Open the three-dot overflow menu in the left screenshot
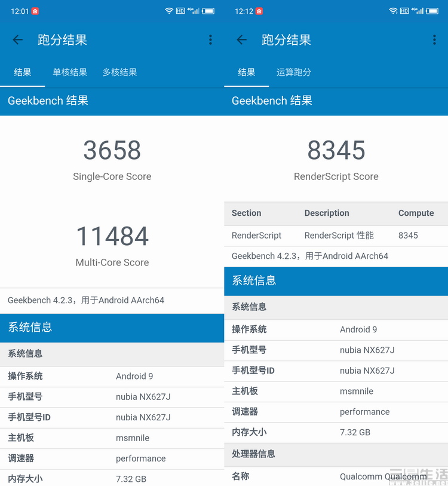This screenshot has width=448, height=486. pos(210,39)
